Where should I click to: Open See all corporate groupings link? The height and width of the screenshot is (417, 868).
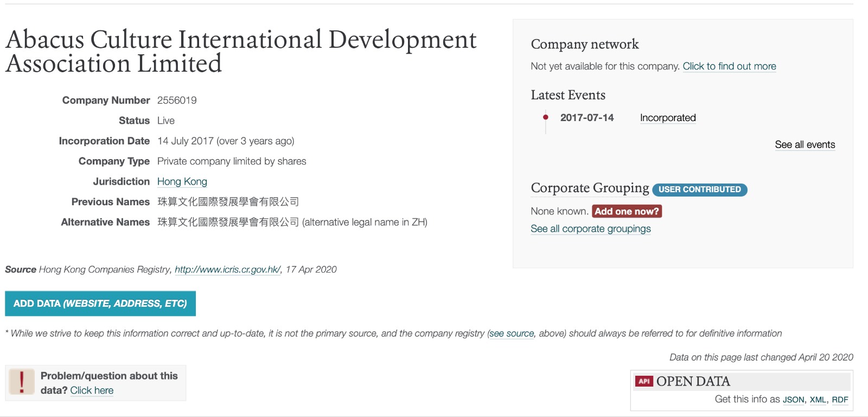590,229
